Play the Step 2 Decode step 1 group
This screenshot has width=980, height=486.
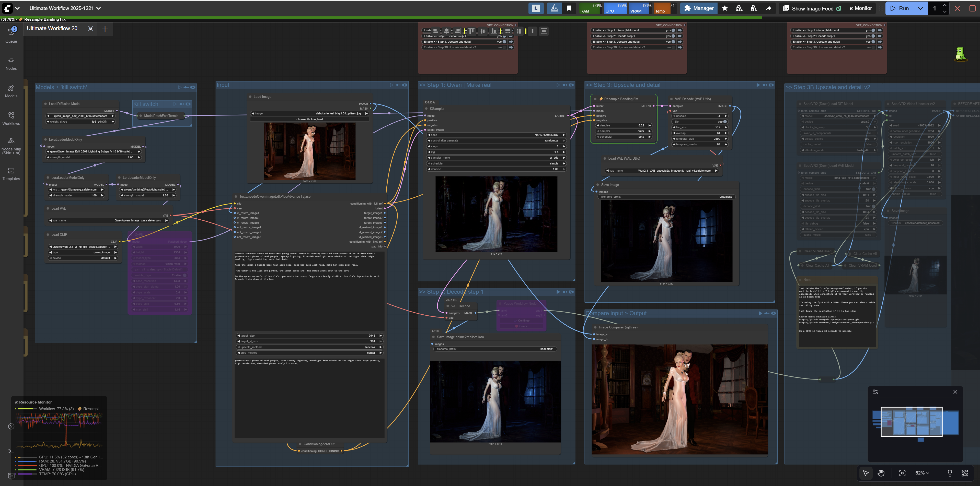coord(558,292)
